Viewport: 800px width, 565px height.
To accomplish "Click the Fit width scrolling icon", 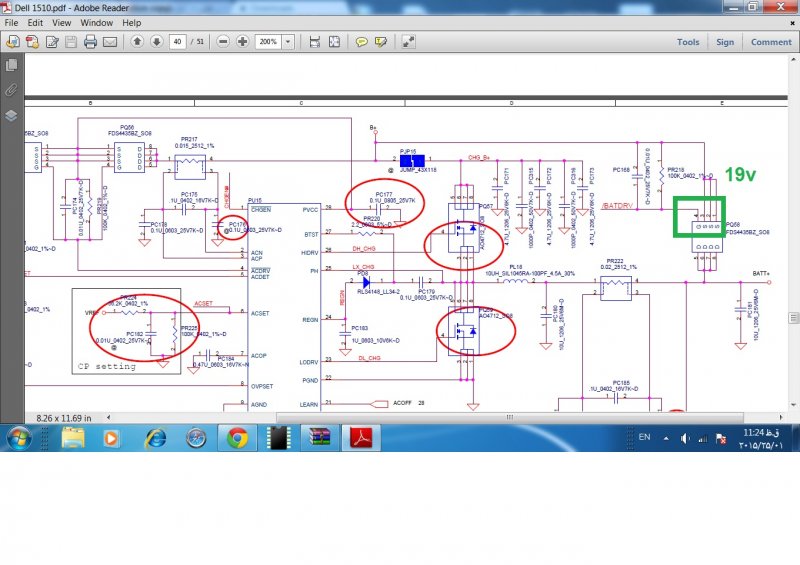I will [315, 42].
